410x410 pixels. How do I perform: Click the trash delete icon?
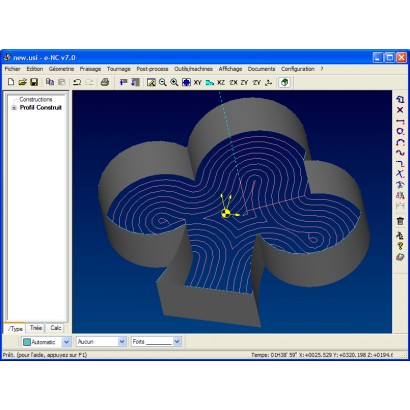(400, 221)
